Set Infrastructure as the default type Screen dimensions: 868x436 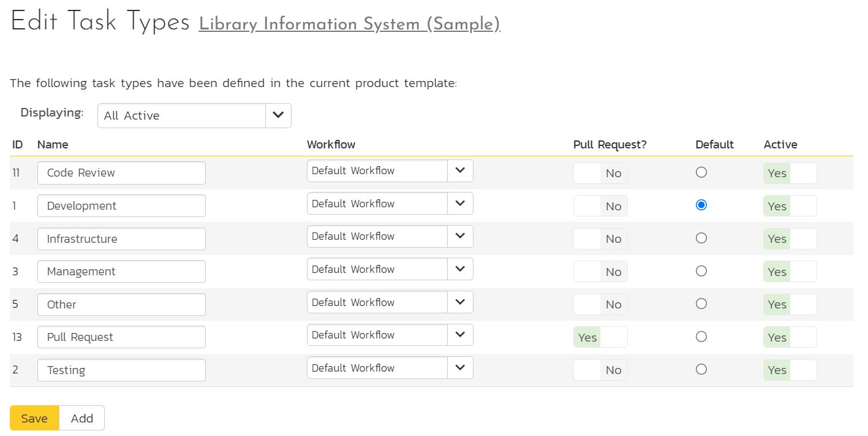pos(701,238)
